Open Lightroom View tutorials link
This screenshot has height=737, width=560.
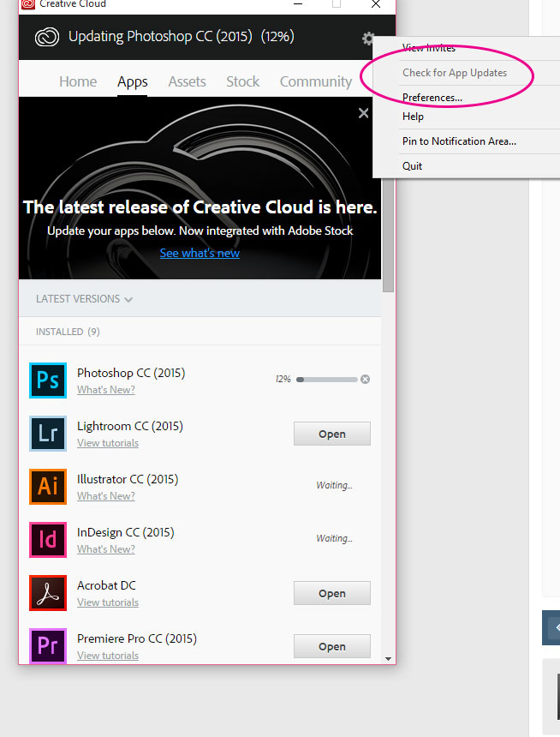point(108,443)
